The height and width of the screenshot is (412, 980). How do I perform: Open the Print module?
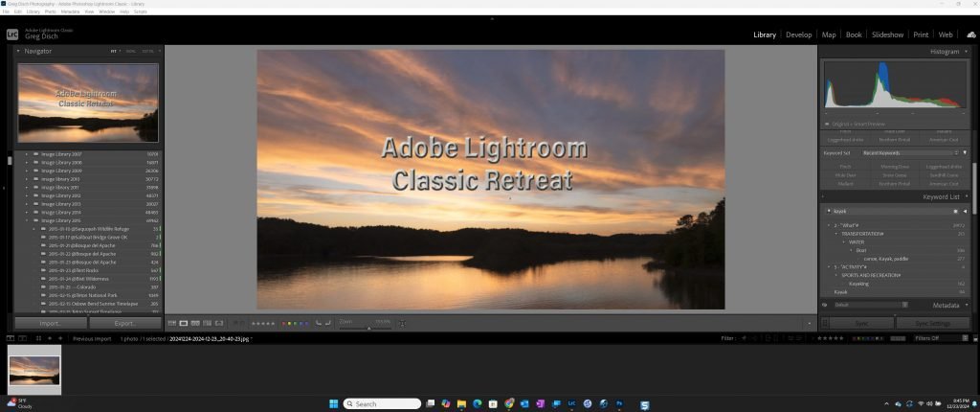pyautogui.click(x=921, y=35)
